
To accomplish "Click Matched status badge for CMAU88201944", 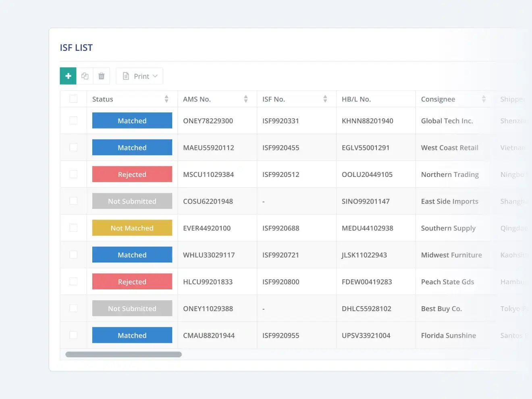I will [132, 335].
